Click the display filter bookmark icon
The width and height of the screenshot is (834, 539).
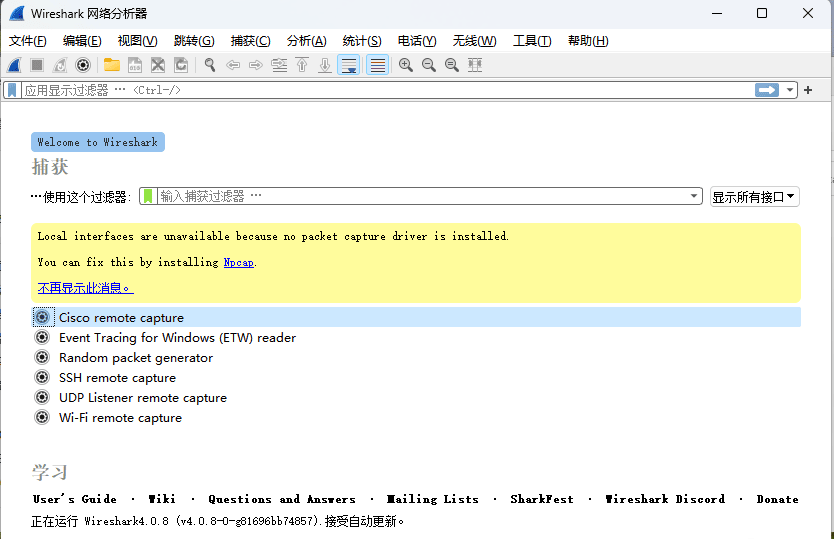click(x=12, y=90)
